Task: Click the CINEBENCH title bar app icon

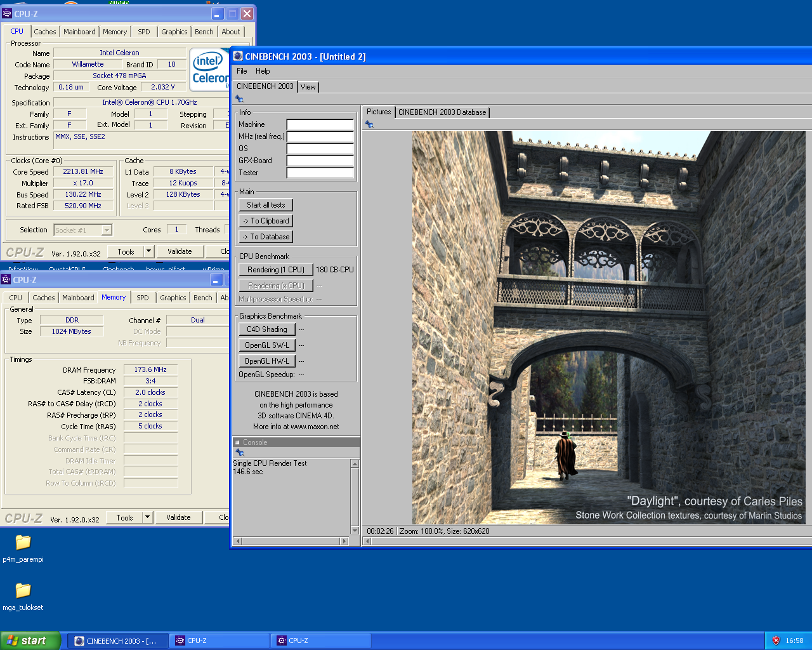Action: point(238,56)
